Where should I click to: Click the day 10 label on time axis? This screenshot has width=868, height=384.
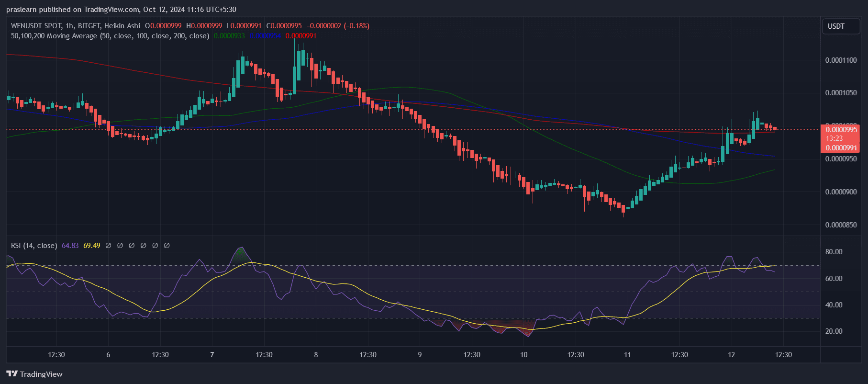524,355
